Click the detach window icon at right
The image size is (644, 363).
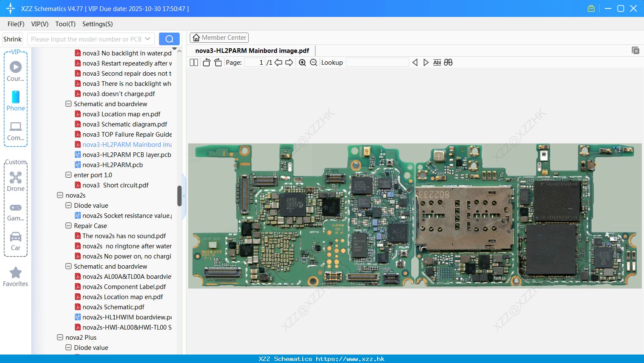point(636,50)
